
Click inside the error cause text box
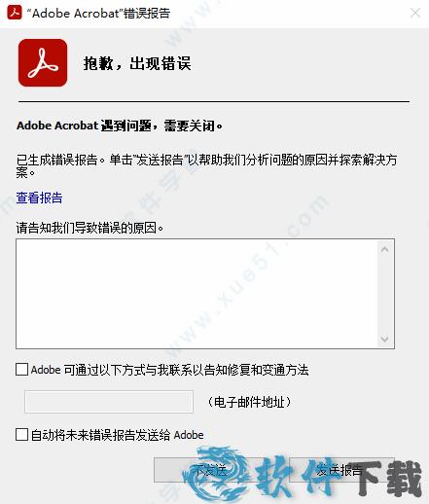pyautogui.click(x=197, y=294)
